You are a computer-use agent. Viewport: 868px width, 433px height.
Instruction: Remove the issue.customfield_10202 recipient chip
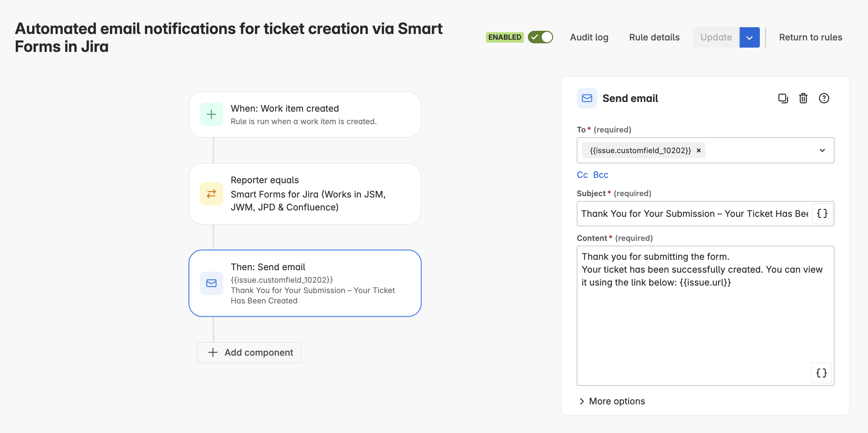point(698,151)
